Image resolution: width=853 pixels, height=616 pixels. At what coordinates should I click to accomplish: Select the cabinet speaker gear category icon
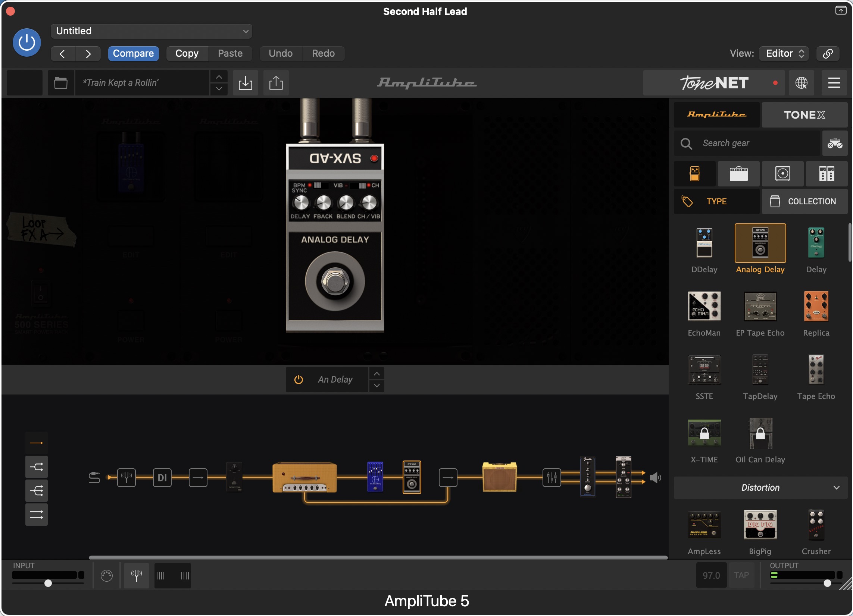(x=782, y=174)
